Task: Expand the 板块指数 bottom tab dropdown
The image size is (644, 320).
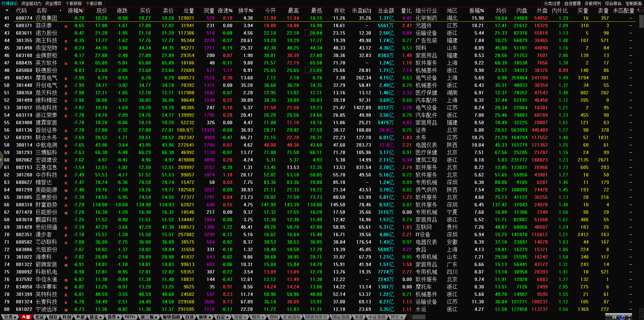Action: (x=171, y=317)
